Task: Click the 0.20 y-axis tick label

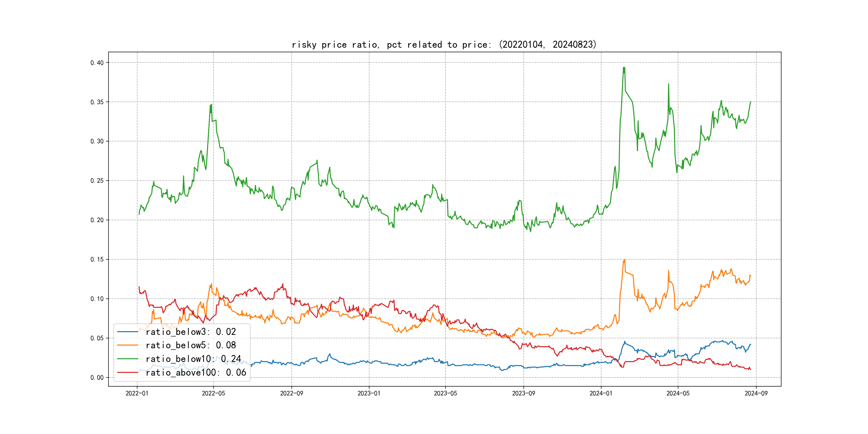Action: 97,220
